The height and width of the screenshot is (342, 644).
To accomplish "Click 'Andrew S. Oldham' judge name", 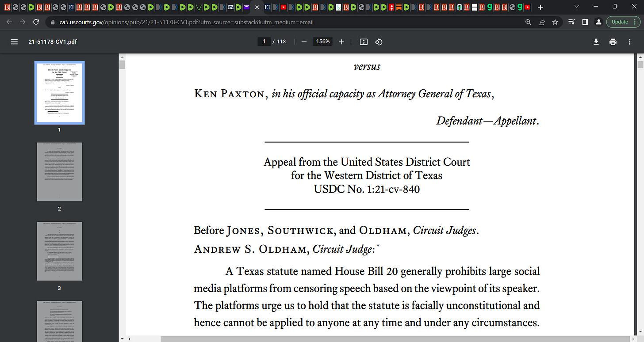I will [x=251, y=249].
